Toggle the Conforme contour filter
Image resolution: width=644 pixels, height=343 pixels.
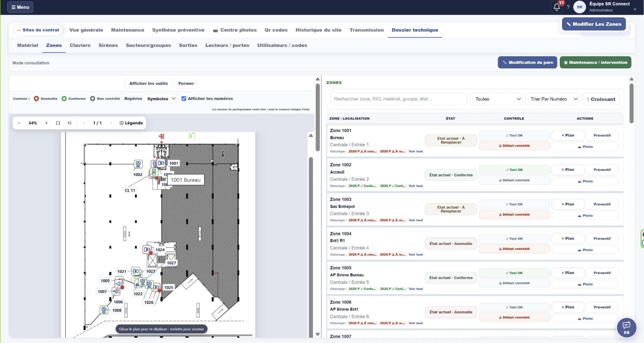(x=74, y=99)
